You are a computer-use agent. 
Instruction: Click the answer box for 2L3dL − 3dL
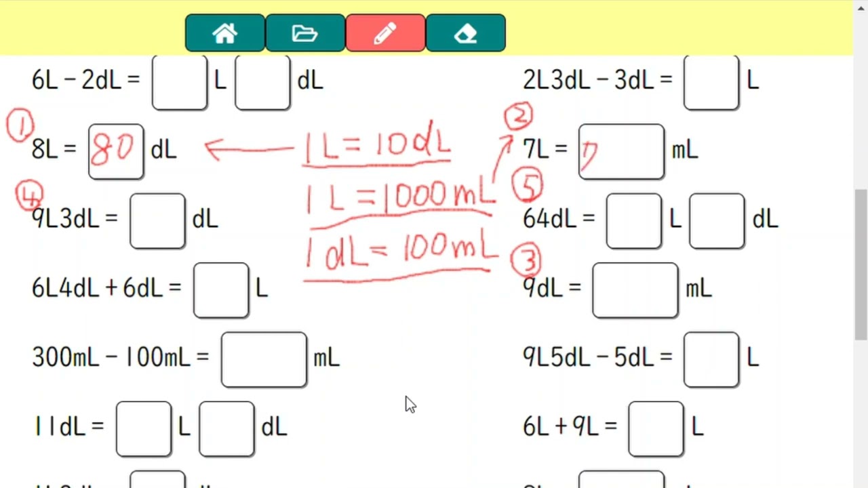(x=711, y=81)
